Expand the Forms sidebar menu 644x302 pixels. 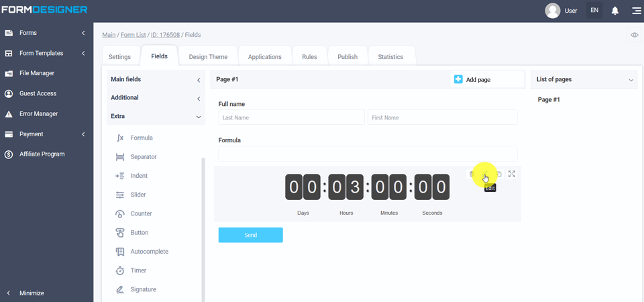click(x=83, y=33)
